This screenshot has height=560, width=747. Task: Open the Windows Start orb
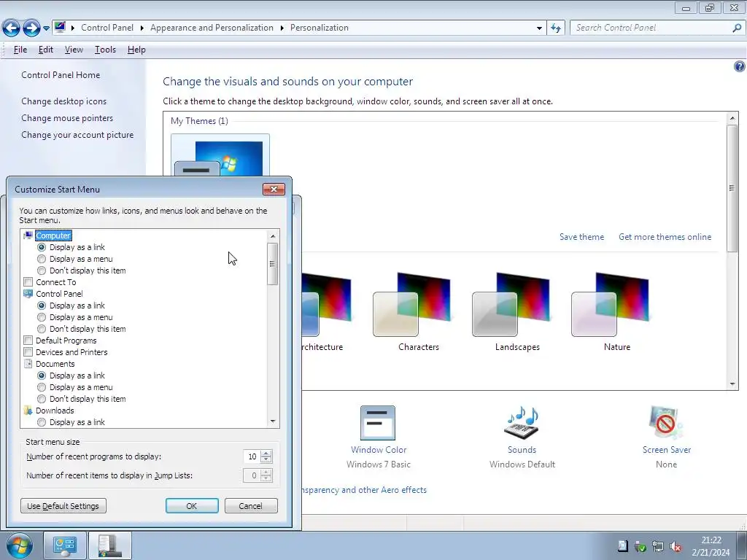[x=20, y=545]
